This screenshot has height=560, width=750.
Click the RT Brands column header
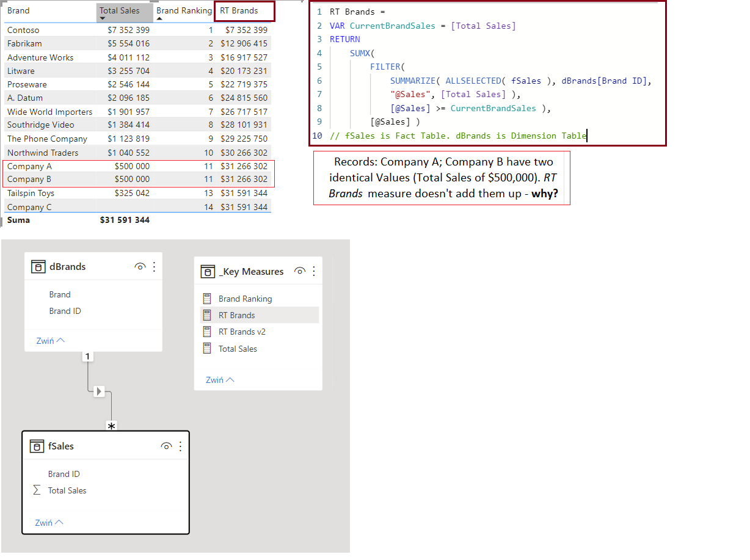244,11
